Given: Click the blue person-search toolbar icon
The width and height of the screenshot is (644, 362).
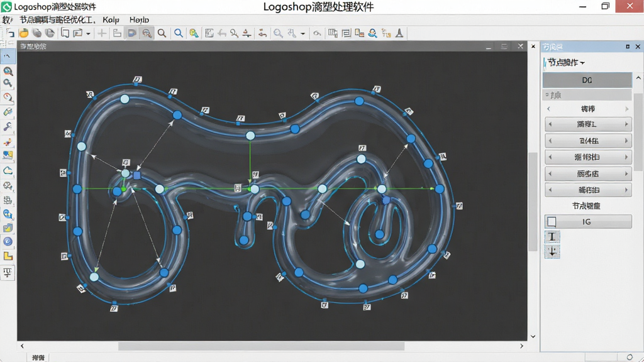Looking at the screenshot, I should 372,33.
